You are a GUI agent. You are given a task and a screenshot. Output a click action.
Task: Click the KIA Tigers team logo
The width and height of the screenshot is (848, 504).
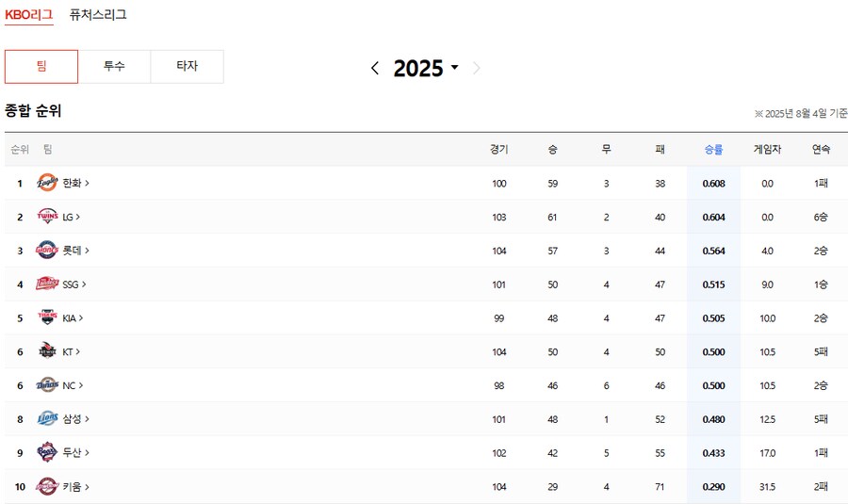(47, 317)
